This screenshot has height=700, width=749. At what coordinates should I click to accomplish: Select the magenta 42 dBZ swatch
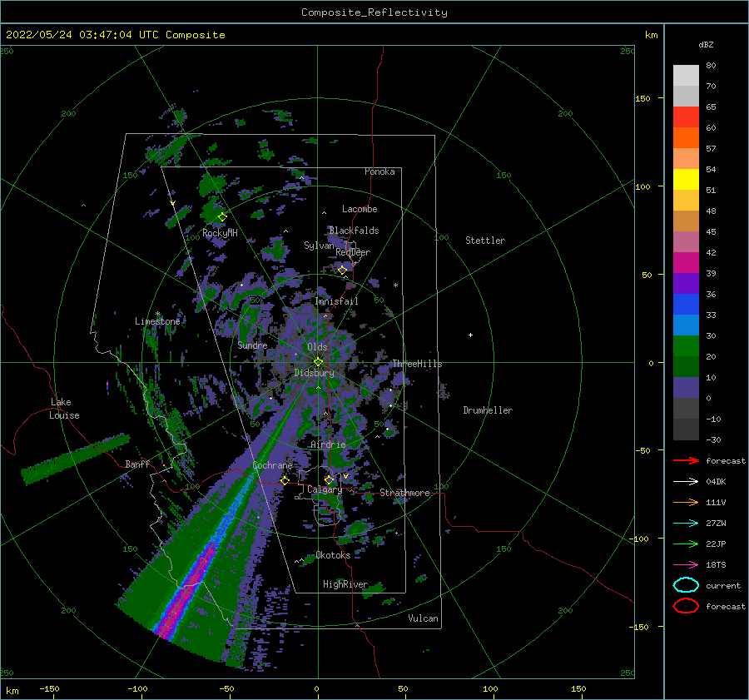tap(686, 262)
